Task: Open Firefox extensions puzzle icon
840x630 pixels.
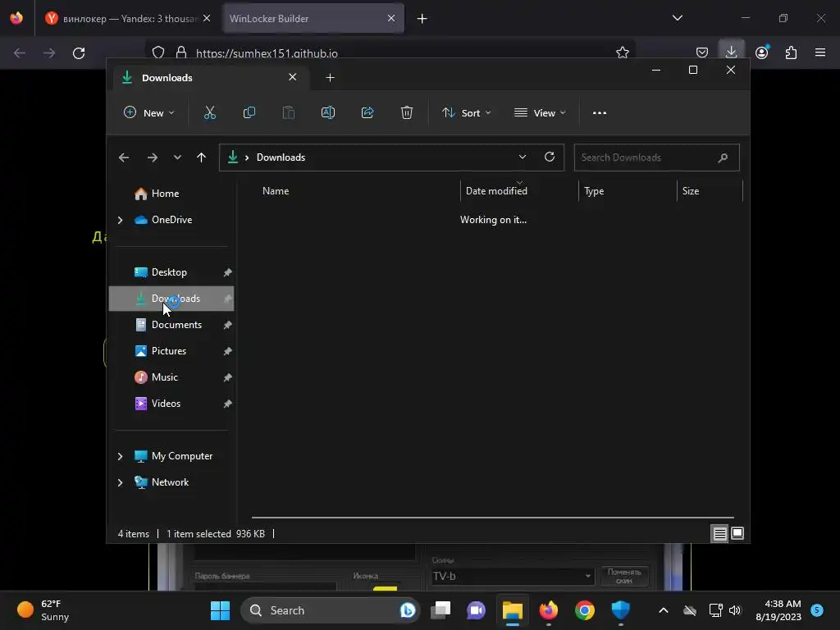Action: point(791,52)
